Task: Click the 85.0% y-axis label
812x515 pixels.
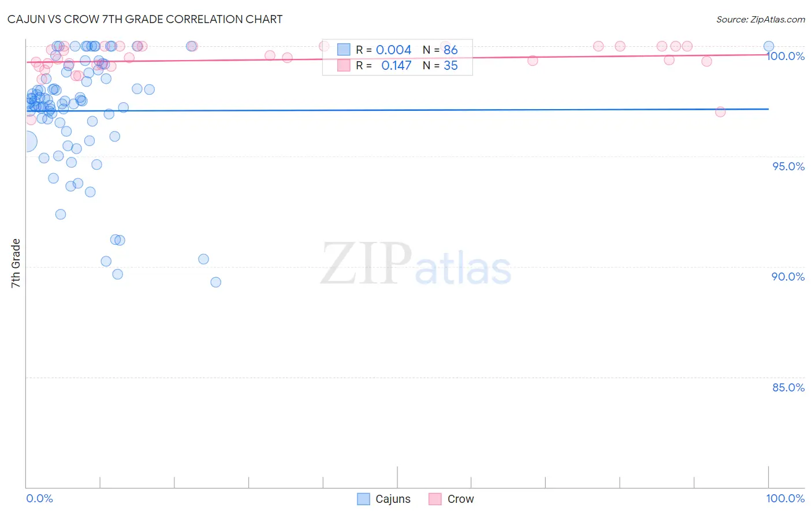Action: (x=788, y=387)
